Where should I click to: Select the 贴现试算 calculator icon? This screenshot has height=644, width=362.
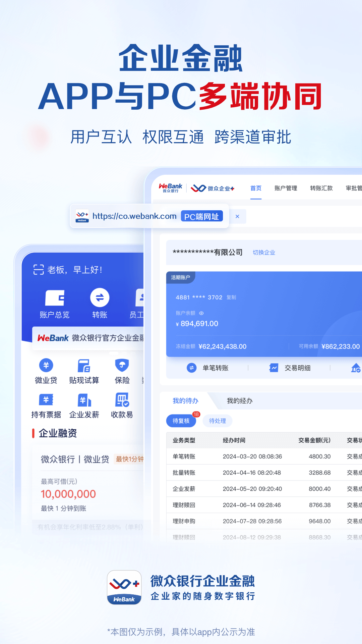pos(84,366)
